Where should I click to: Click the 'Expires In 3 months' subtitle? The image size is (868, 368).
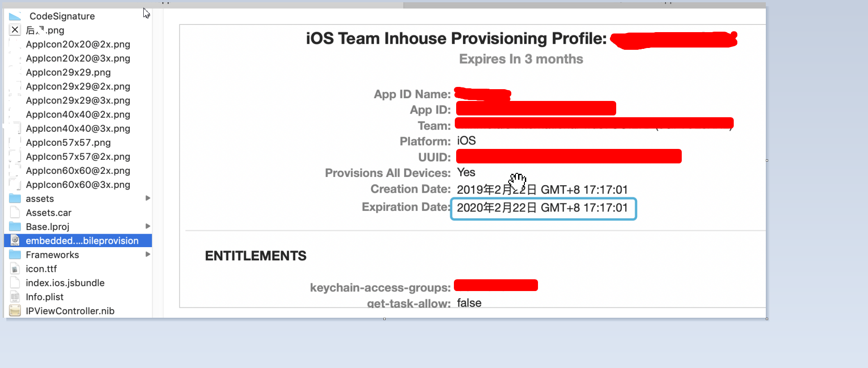[521, 59]
